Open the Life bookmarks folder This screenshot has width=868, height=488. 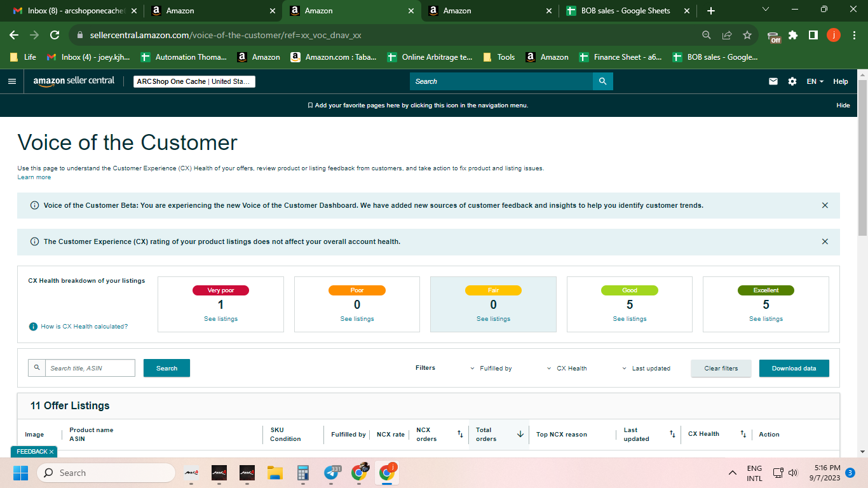[x=24, y=57]
